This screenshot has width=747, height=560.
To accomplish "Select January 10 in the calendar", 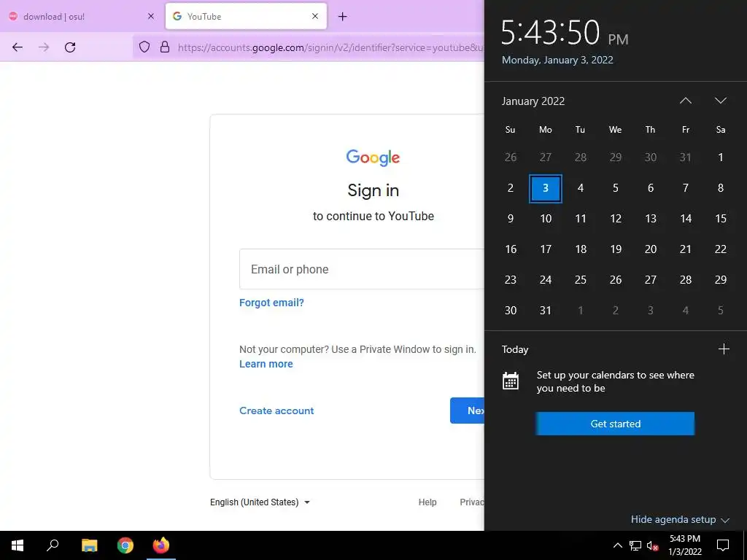I will click(x=546, y=219).
